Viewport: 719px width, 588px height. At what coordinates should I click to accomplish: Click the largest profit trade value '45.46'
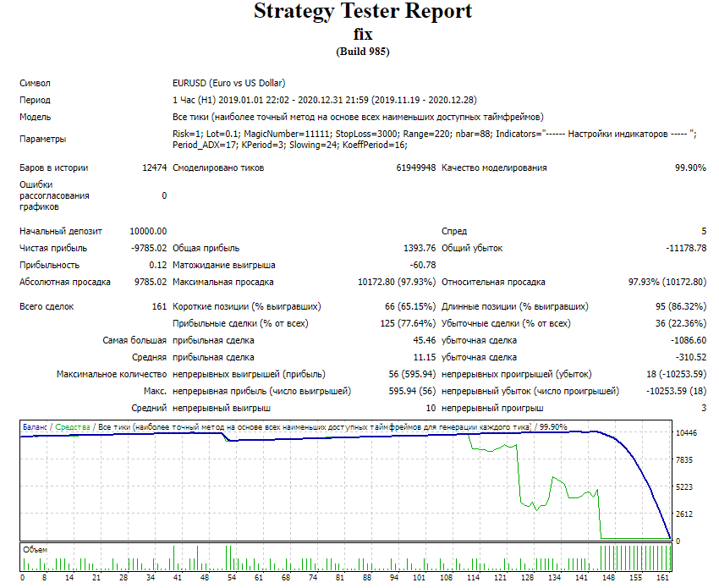[424, 340]
